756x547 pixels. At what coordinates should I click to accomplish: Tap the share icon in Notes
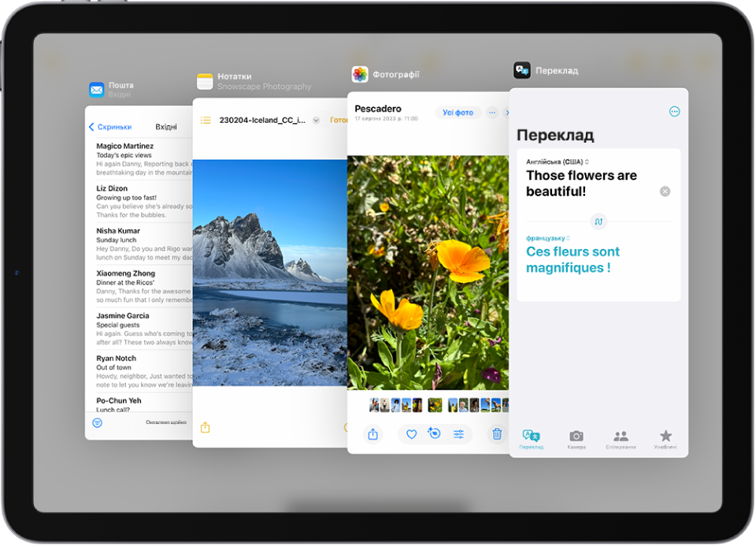tap(206, 427)
